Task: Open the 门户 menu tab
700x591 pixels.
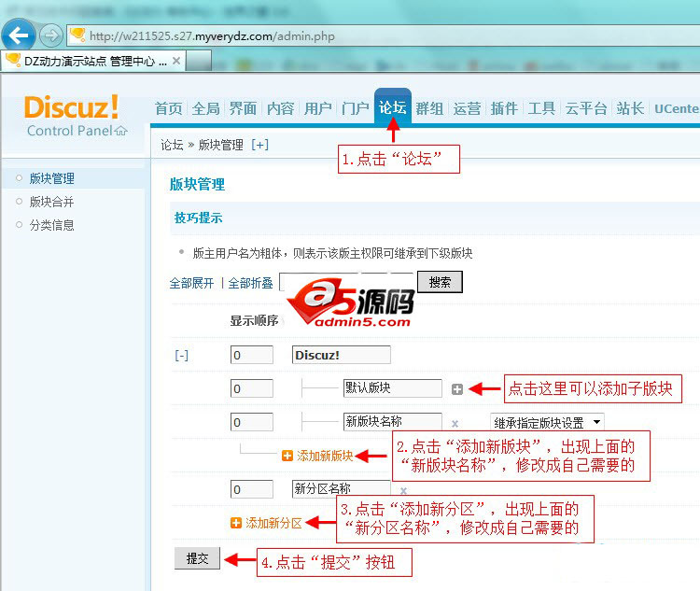Action: (356, 108)
